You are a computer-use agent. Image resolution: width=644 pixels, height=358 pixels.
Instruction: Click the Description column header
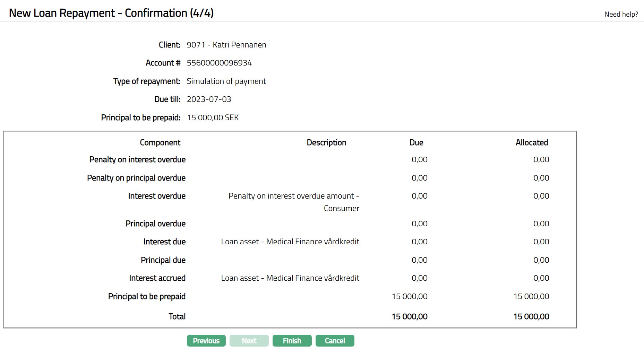(326, 142)
